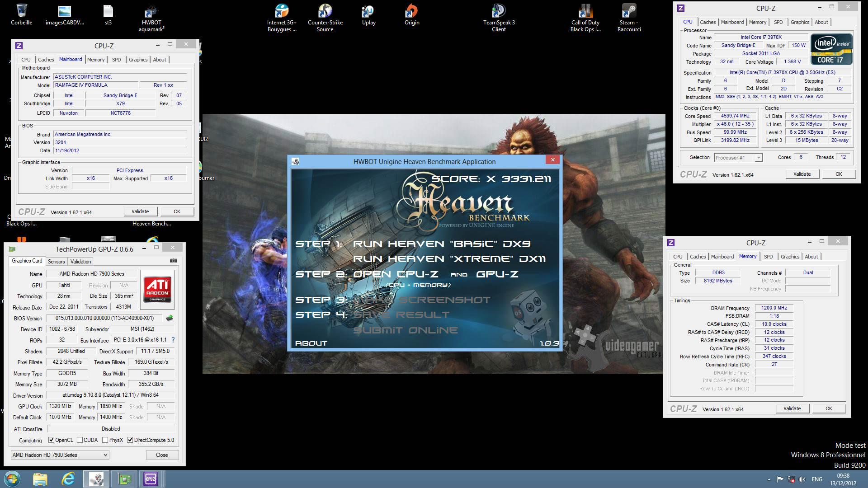Open Steam Raccourci desktop shortcut
Image resolution: width=868 pixels, height=488 pixels.
(x=629, y=18)
